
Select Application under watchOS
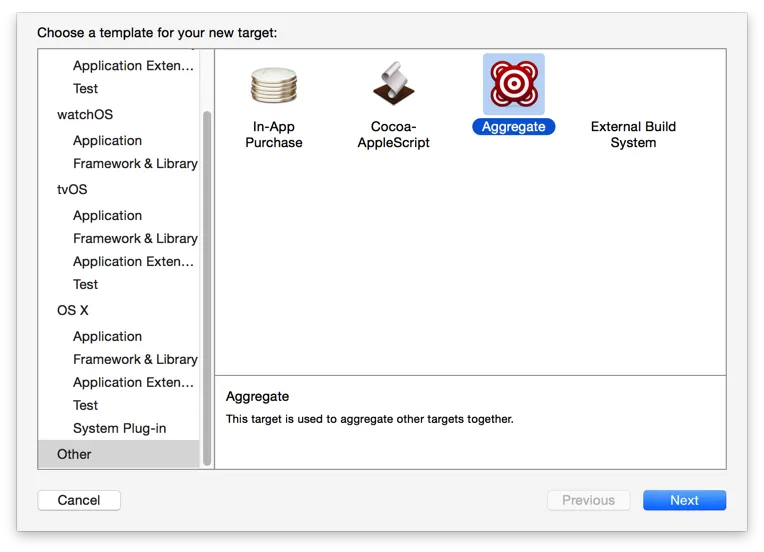pyautogui.click(x=108, y=141)
